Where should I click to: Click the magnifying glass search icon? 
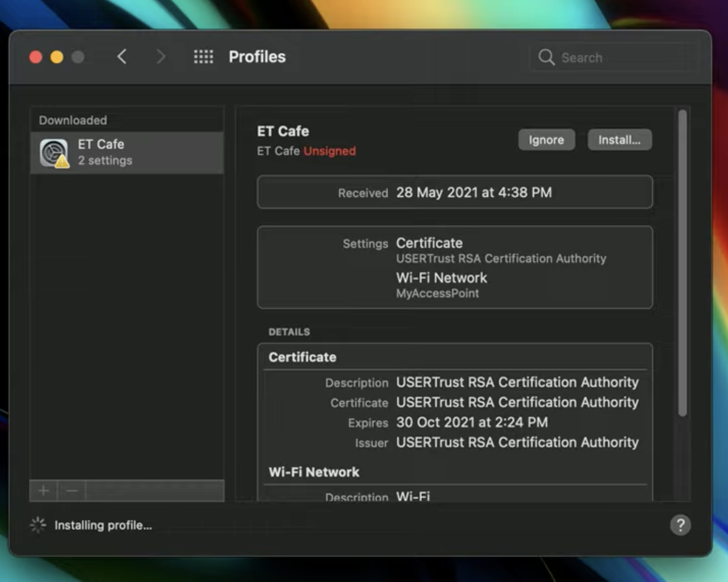click(x=546, y=57)
